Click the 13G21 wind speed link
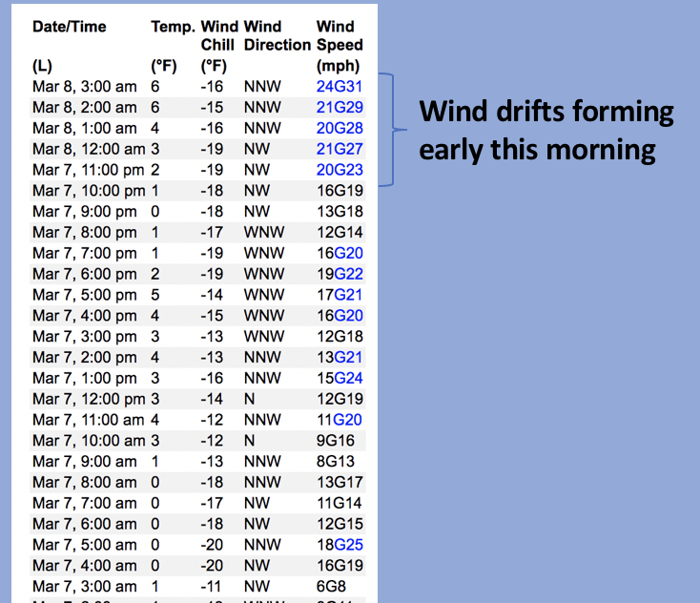Screen dimensions: 700x603 (340, 357)
